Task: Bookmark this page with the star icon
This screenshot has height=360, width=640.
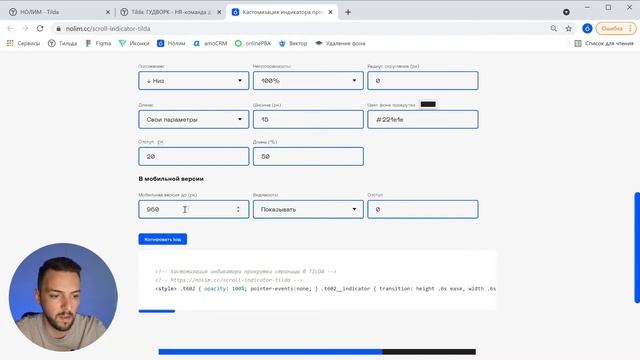Action: tap(569, 28)
